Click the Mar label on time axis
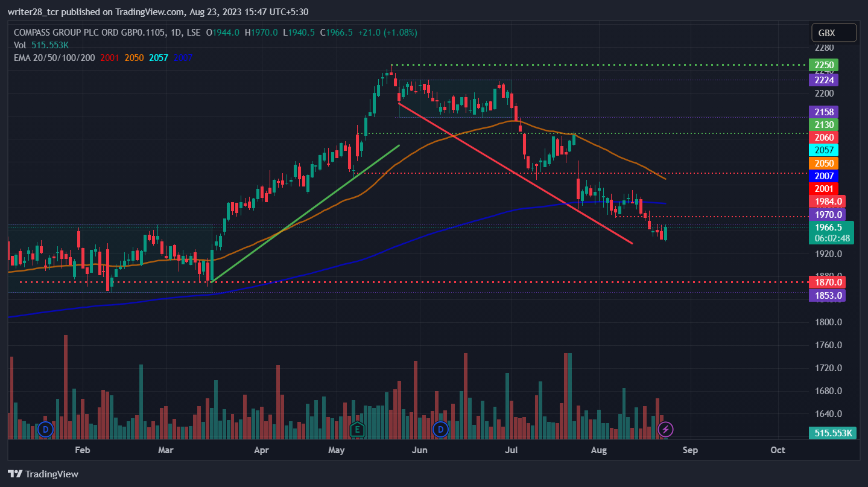 point(165,450)
